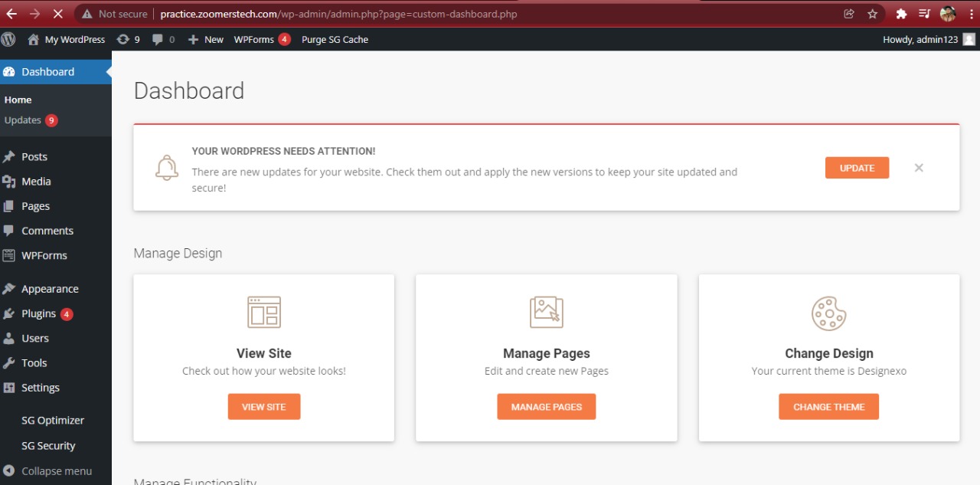Click the Change Design palette icon
Screen dimensions: 980x485
click(x=829, y=313)
